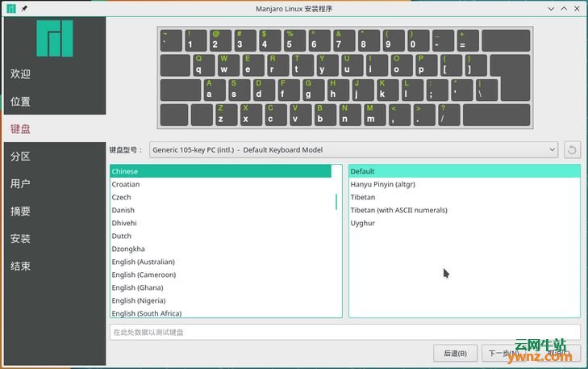This screenshot has width=588, height=369.
Task: Minimize the installer window
Action: 551,8
